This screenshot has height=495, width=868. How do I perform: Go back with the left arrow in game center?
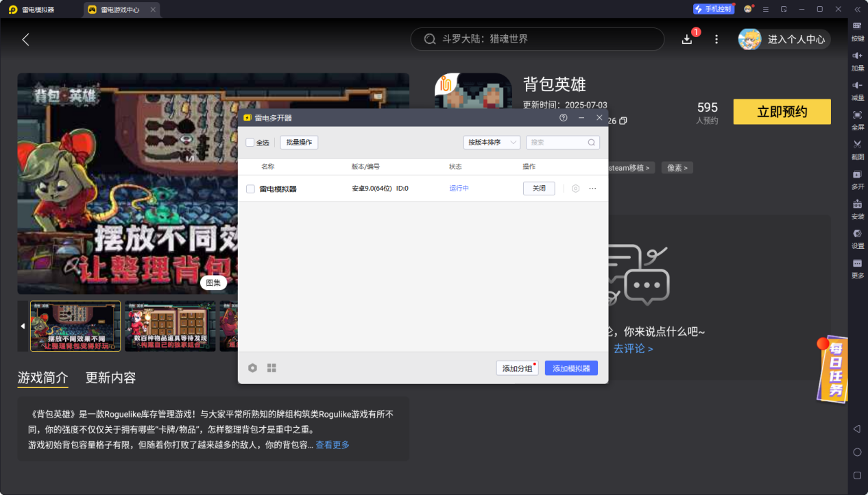26,39
